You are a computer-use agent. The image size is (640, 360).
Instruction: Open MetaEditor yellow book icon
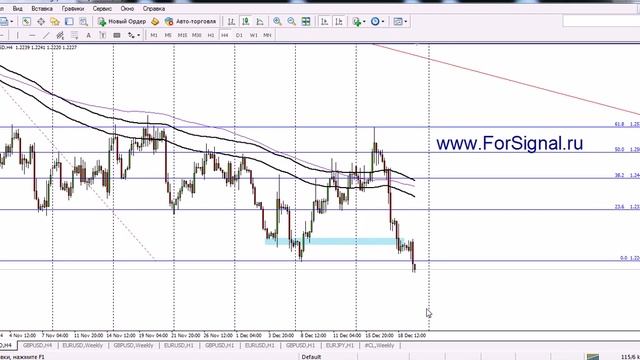click(155, 22)
